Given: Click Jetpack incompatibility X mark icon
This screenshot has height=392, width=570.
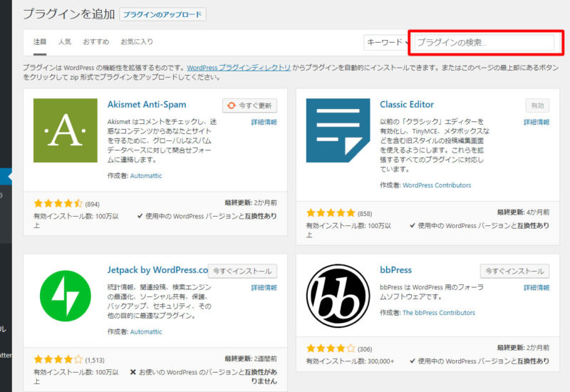Looking at the screenshot, I should coord(133,372).
